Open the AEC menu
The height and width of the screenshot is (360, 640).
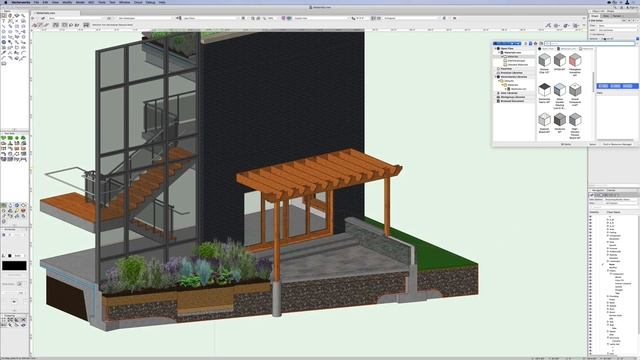click(x=91, y=2)
